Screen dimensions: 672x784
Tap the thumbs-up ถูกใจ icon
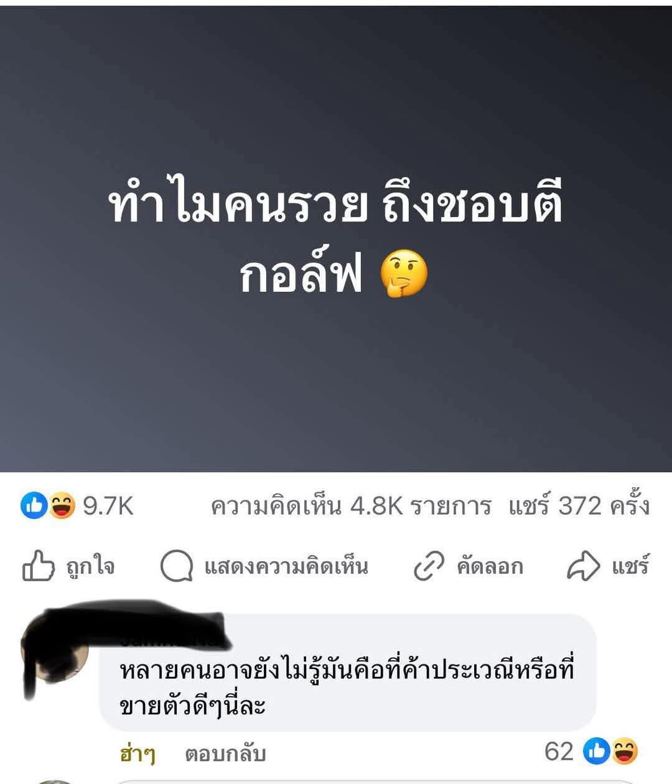pos(38,566)
